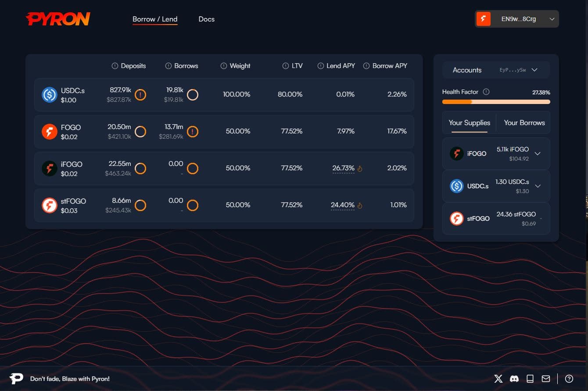
Task: Select the Your Supplies tab
Action: tap(469, 123)
